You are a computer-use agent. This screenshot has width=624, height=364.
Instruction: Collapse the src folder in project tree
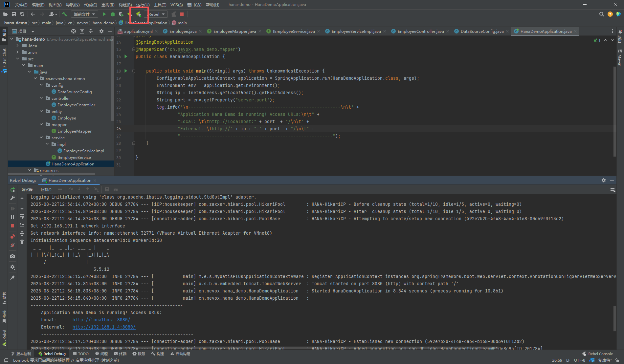click(17, 59)
